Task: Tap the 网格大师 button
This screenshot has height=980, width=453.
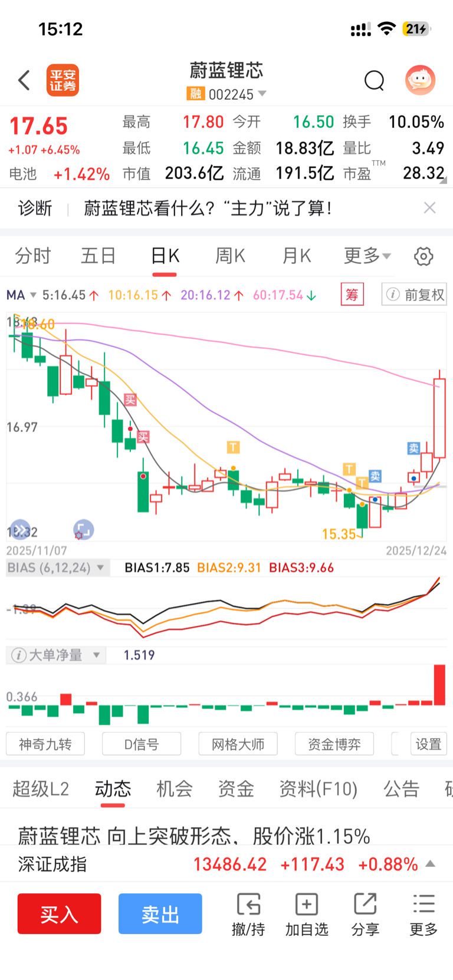Action: 238,744
